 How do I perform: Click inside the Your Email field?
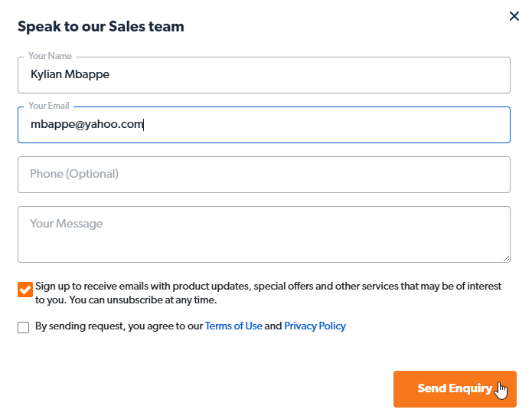264,125
